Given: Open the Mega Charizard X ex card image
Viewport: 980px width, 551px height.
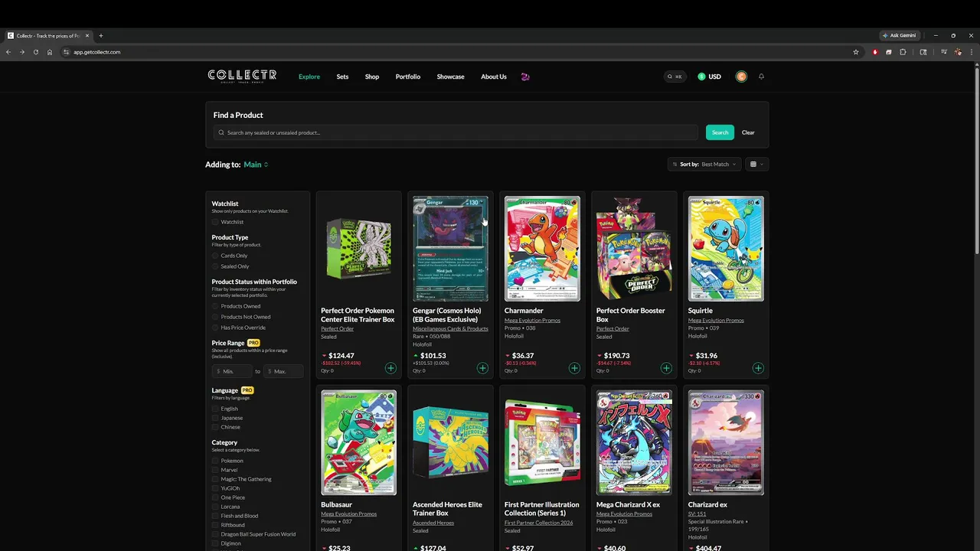Looking at the screenshot, I should [634, 443].
